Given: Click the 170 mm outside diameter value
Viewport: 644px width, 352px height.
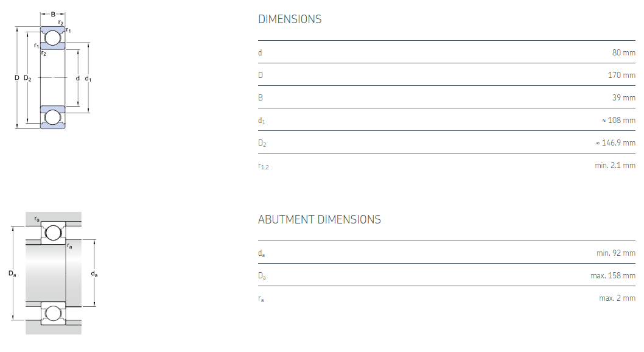Looking at the screenshot, I should (x=621, y=76).
